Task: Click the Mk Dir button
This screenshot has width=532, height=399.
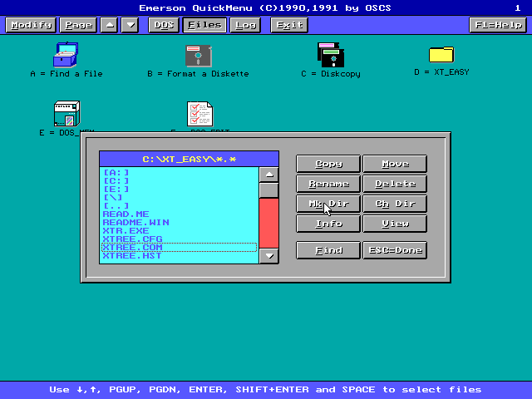Action: click(328, 204)
